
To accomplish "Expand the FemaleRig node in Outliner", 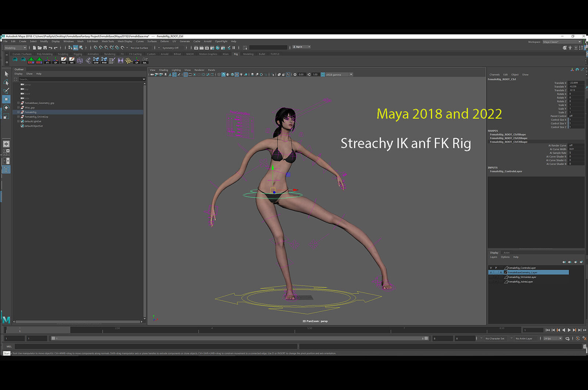I will [x=18, y=112].
